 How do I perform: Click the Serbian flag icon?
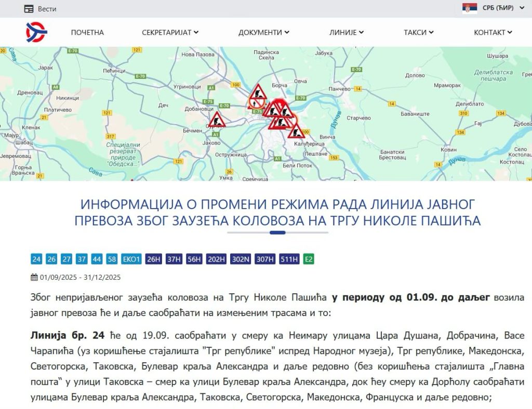click(470, 8)
